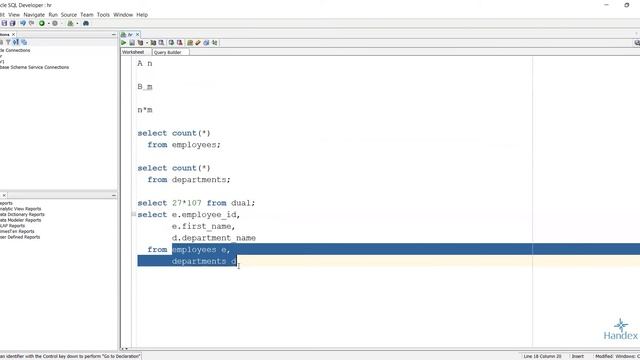The width and height of the screenshot is (640, 360).
Task: Close the Connections panel tab
Action: tap(13, 35)
